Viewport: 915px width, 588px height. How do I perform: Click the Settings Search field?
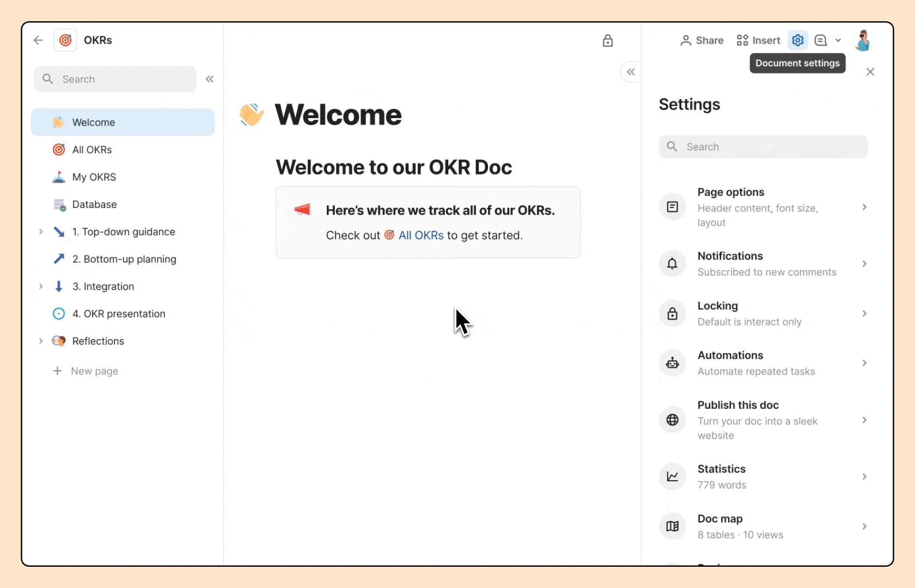[763, 147]
